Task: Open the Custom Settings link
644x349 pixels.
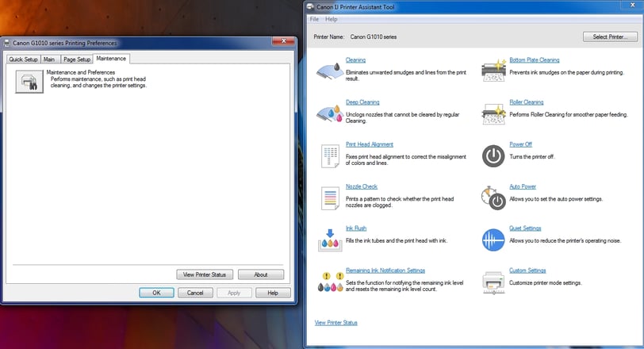Action: point(527,270)
